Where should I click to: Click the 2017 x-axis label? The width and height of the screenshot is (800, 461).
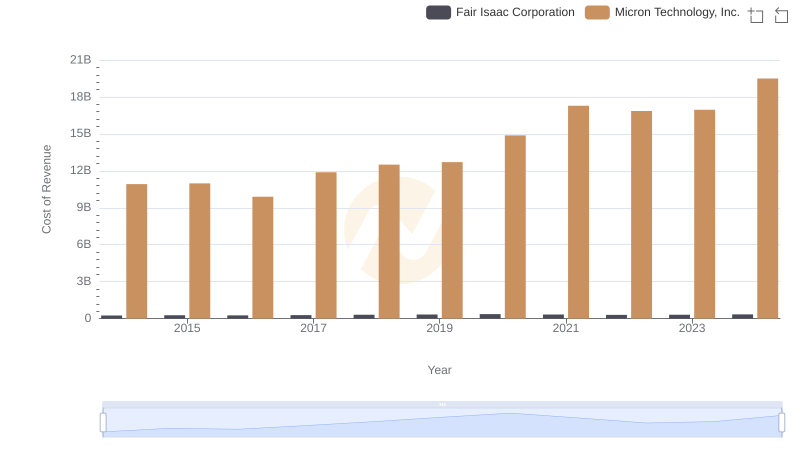[x=313, y=328]
